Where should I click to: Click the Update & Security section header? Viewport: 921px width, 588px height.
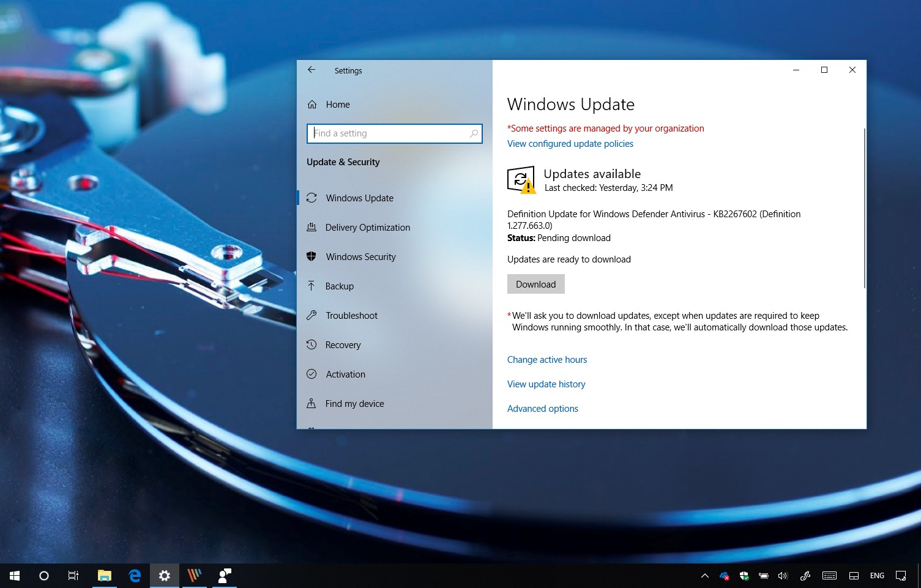pyautogui.click(x=343, y=162)
